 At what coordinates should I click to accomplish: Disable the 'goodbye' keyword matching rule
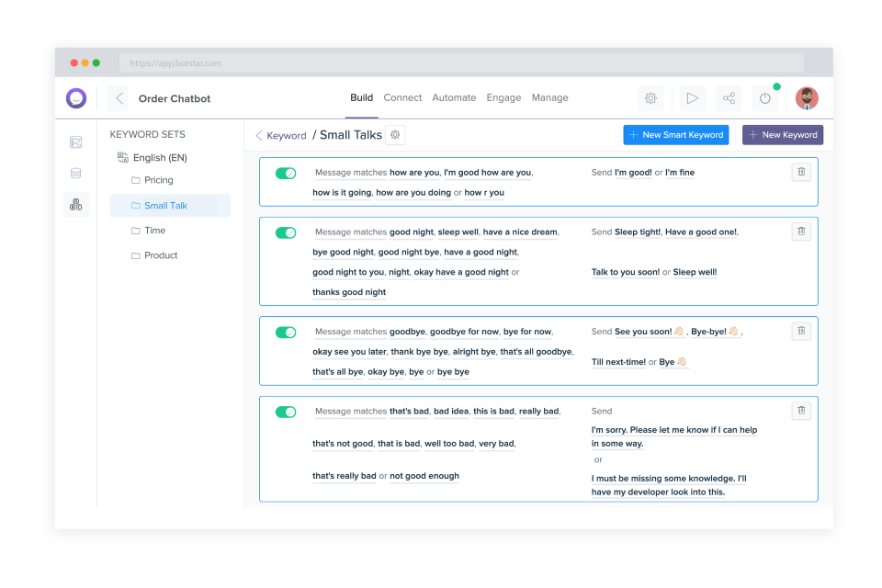286,332
